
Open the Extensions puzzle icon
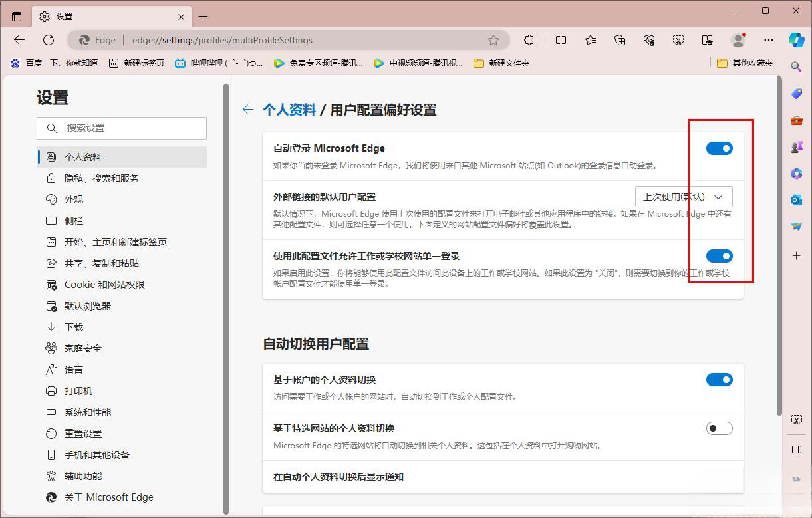tap(529, 40)
